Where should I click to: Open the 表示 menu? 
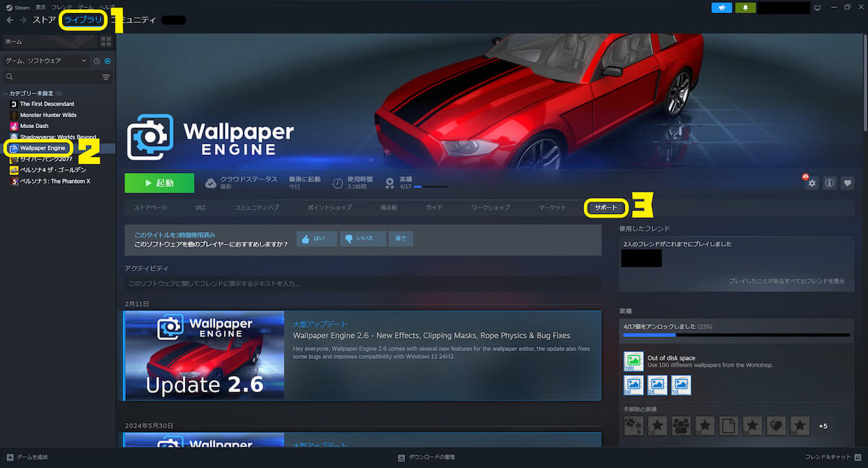coord(41,7)
